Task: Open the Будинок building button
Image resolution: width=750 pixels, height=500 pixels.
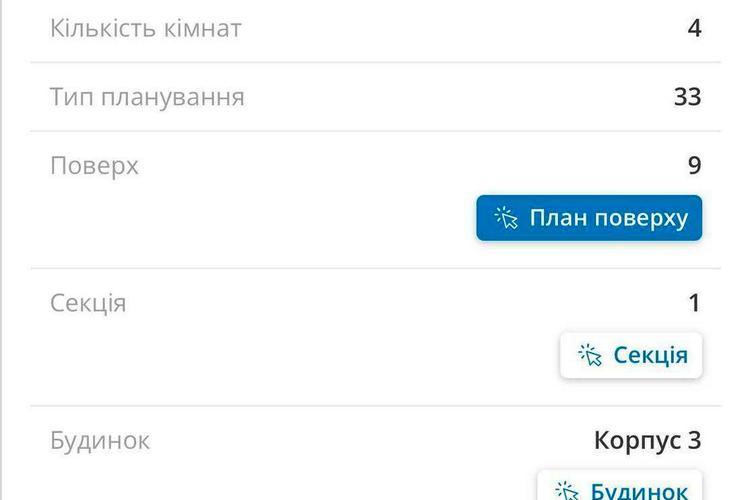Action: pos(619,485)
